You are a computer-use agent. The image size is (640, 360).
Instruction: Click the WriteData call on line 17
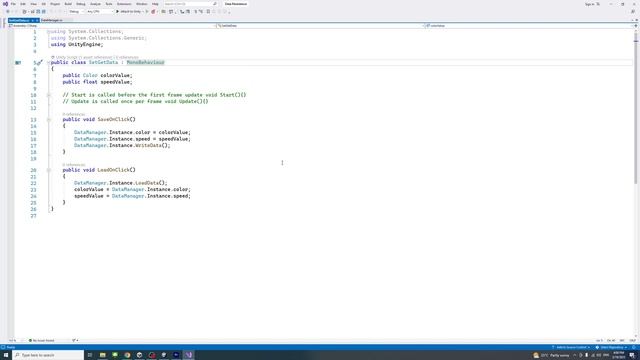coord(148,145)
